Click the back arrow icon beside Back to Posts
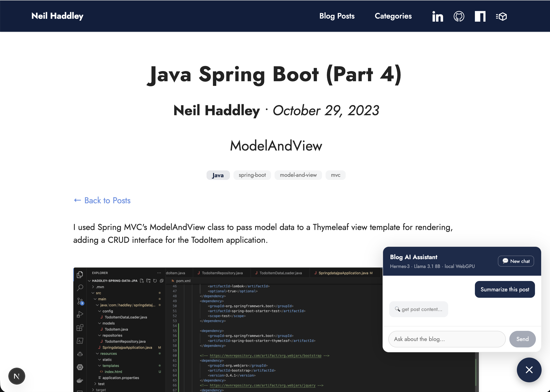 [x=77, y=200]
